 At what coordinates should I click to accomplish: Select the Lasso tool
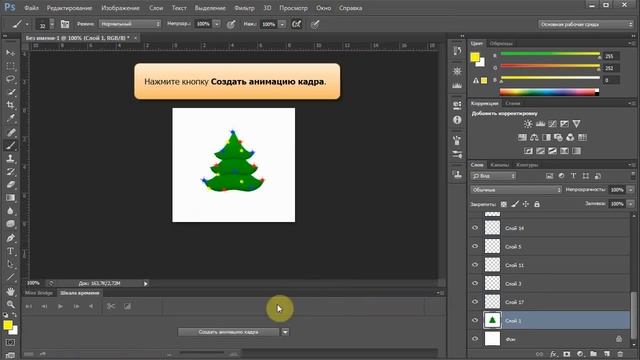point(11,79)
